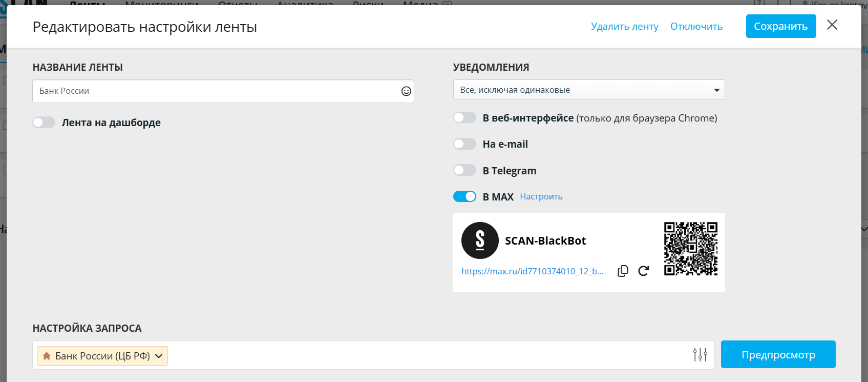
Task: Close the edit settings dialog
Action: pyautogui.click(x=832, y=25)
